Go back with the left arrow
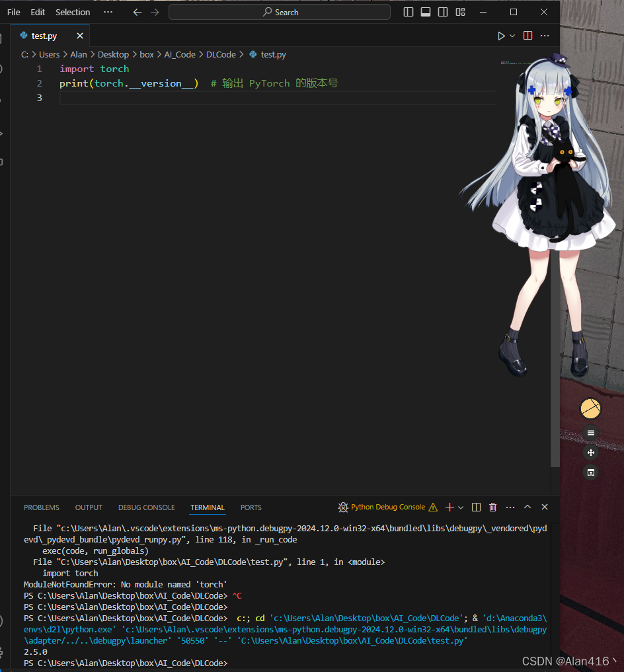This screenshot has height=672, width=624. tap(137, 12)
